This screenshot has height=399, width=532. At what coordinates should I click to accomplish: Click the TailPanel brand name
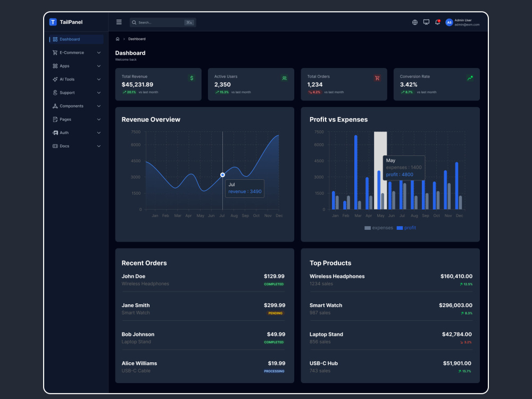(71, 22)
